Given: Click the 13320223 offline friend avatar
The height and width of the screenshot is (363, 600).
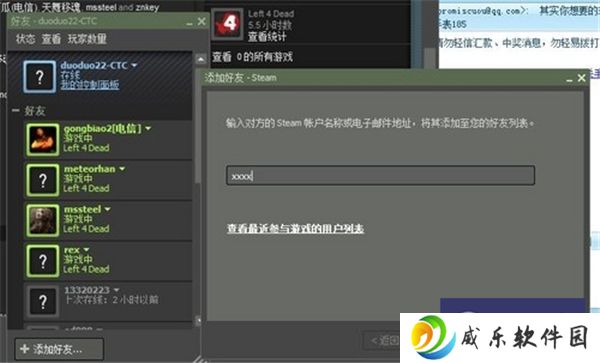Looking at the screenshot, I should [43, 301].
